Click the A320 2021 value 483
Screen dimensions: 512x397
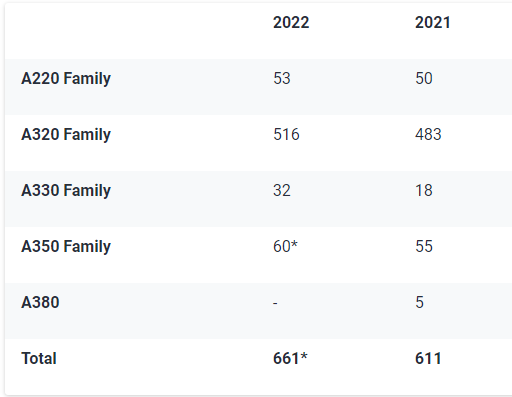pos(428,134)
